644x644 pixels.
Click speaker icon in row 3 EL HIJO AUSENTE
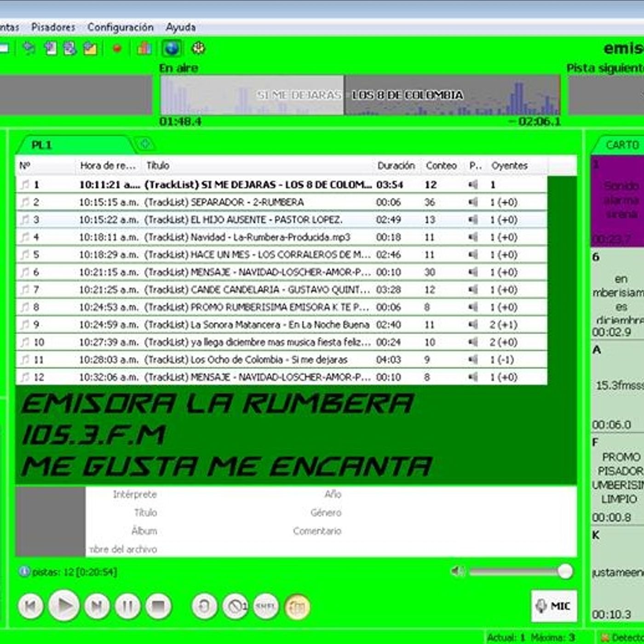(473, 219)
